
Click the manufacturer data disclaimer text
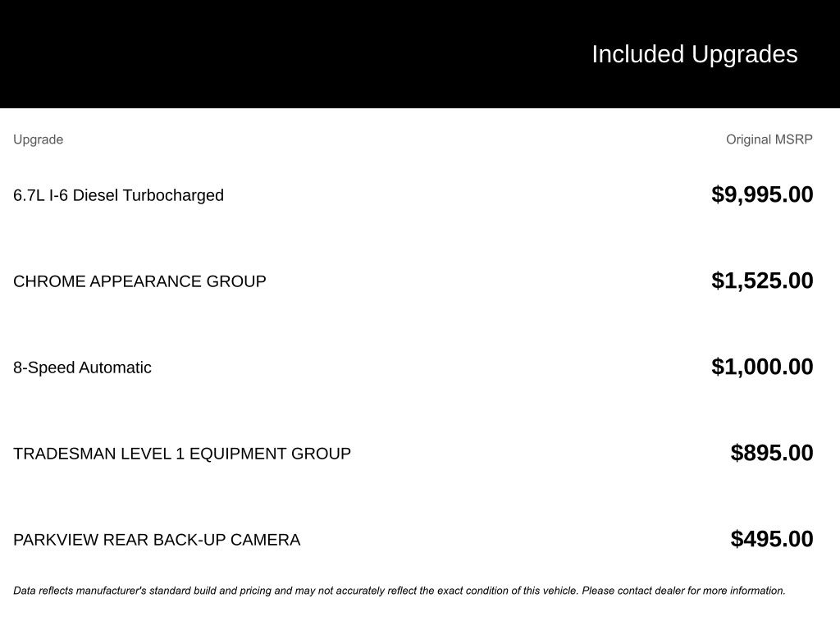pyautogui.click(x=399, y=591)
